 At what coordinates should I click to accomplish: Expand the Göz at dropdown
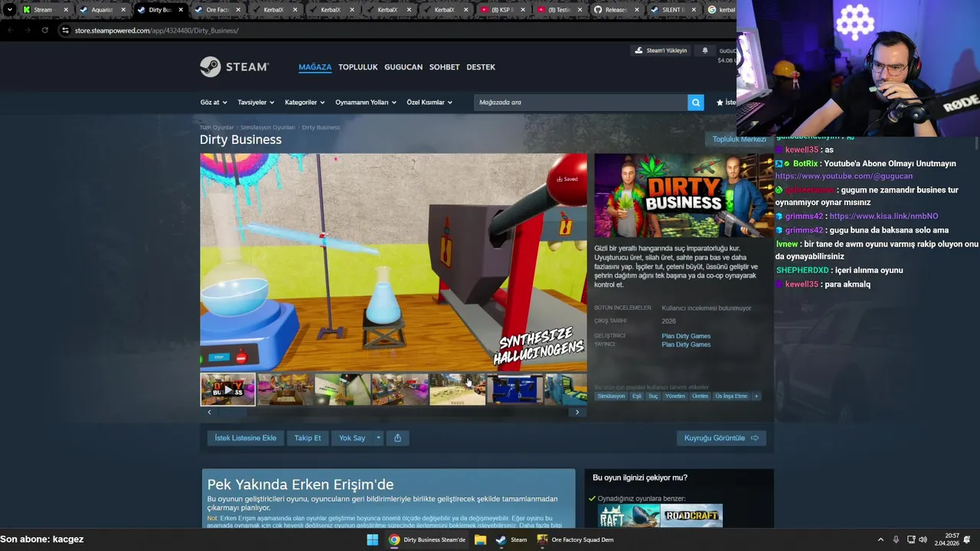click(214, 103)
